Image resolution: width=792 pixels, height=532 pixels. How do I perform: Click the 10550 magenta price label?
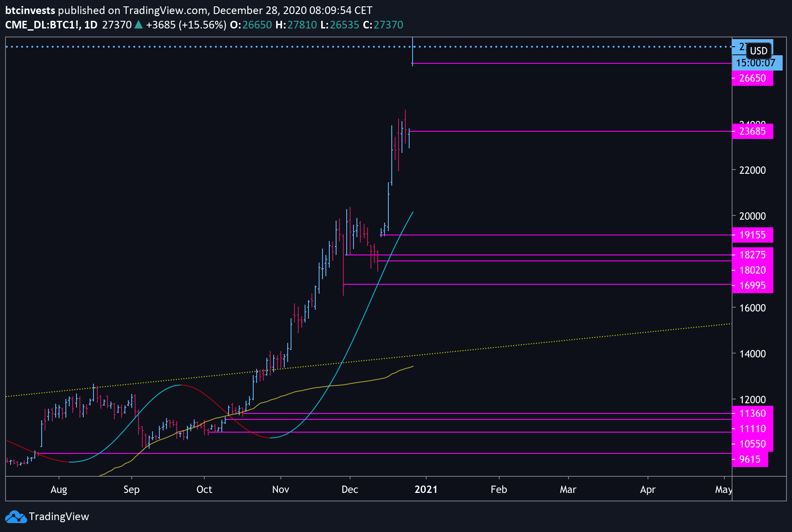pos(752,444)
